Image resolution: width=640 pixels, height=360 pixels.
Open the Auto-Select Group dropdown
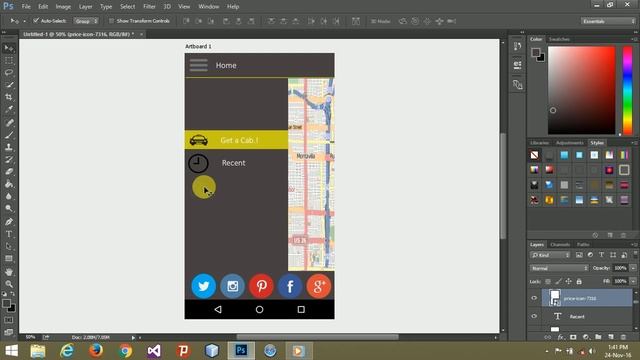[x=86, y=21]
